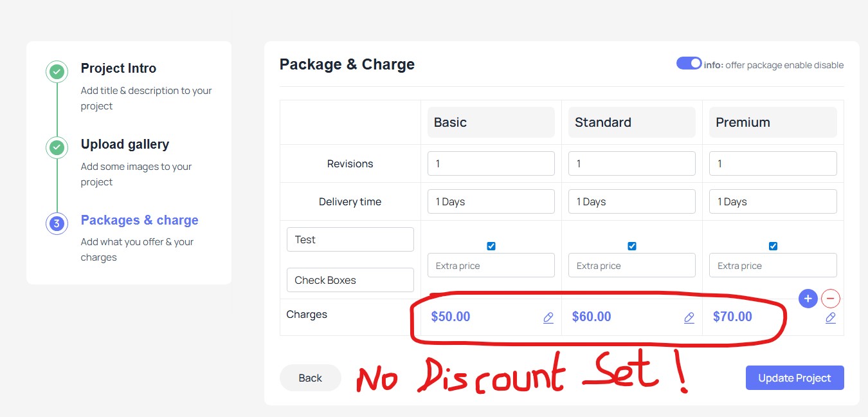The width and height of the screenshot is (868, 417).
Task: Select the Standard Delivery time field
Action: tap(631, 201)
